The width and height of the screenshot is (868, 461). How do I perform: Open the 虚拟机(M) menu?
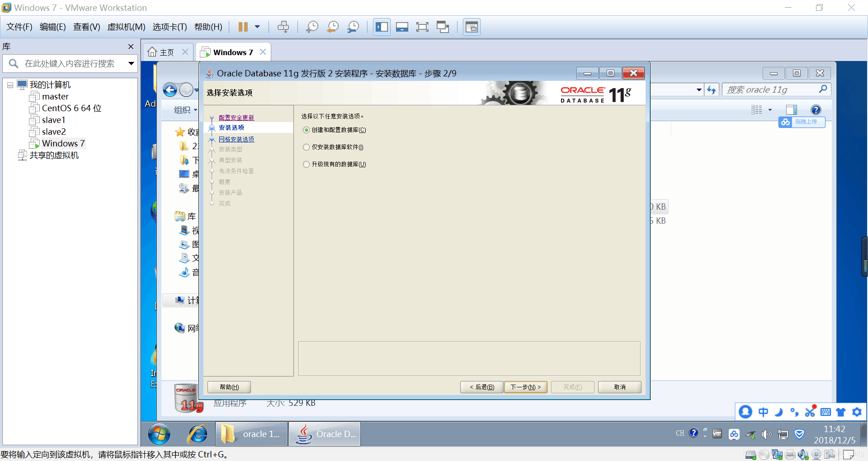point(126,27)
